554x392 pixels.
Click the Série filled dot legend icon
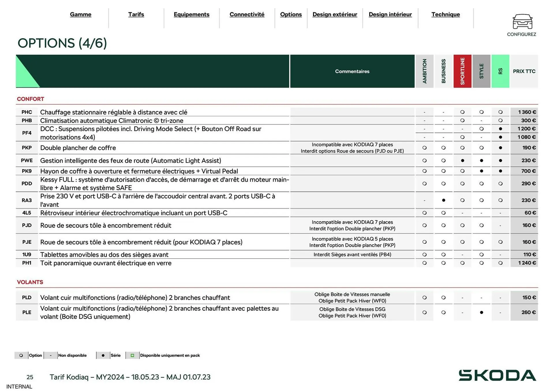click(103, 355)
